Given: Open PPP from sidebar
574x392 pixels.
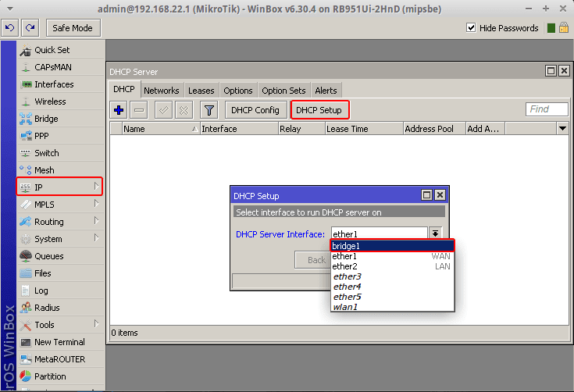Looking at the screenshot, I should point(60,136).
